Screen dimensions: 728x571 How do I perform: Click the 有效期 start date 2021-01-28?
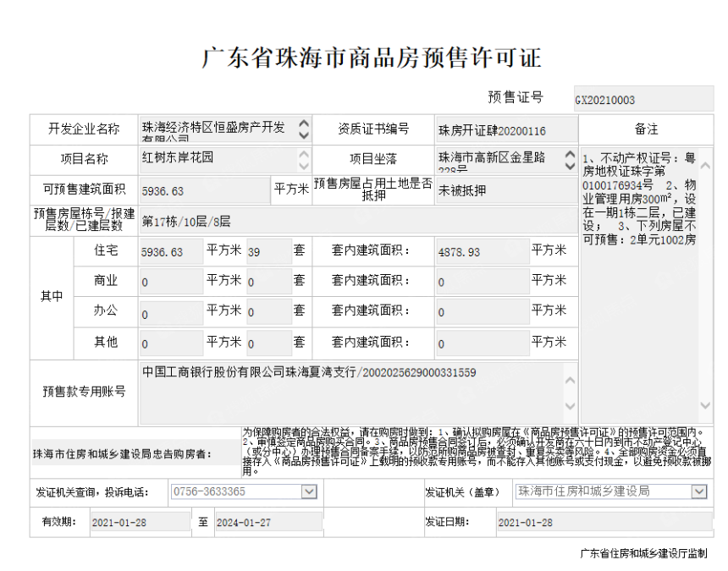(141, 522)
